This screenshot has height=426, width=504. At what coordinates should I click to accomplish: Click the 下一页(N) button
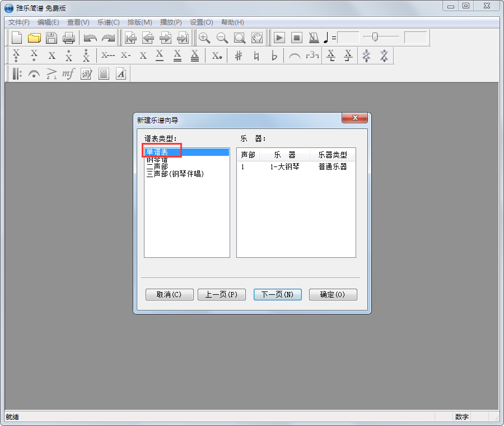pos(277,294)
